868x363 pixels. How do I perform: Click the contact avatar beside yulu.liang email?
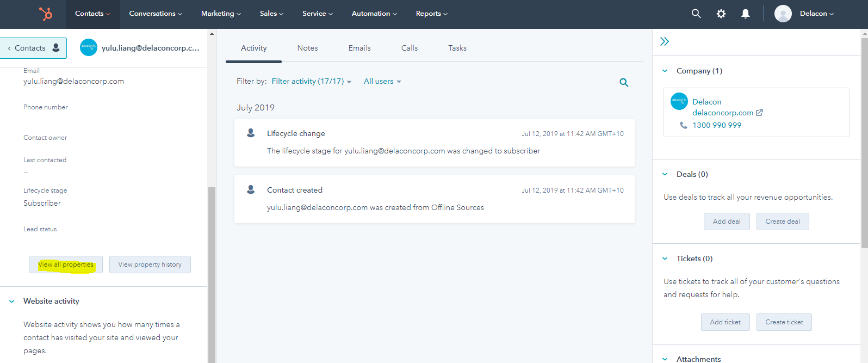[x=89, y=47]
